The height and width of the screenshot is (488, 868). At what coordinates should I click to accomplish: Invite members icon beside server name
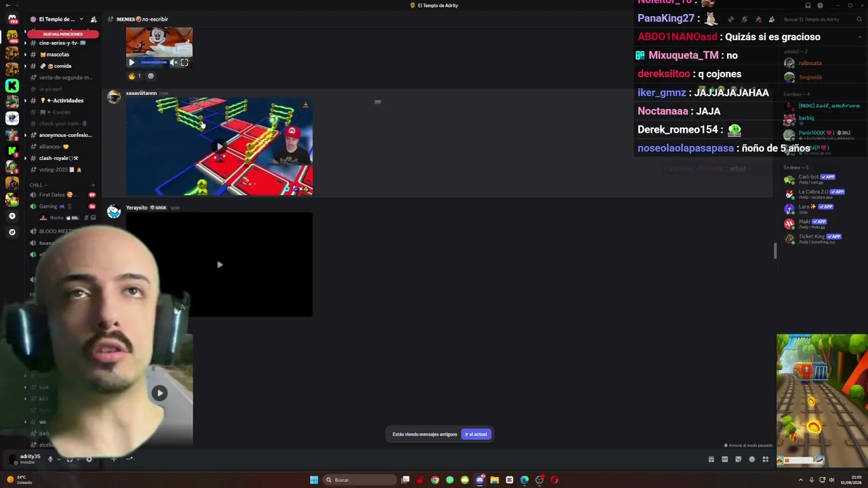(x=94, y=19)
